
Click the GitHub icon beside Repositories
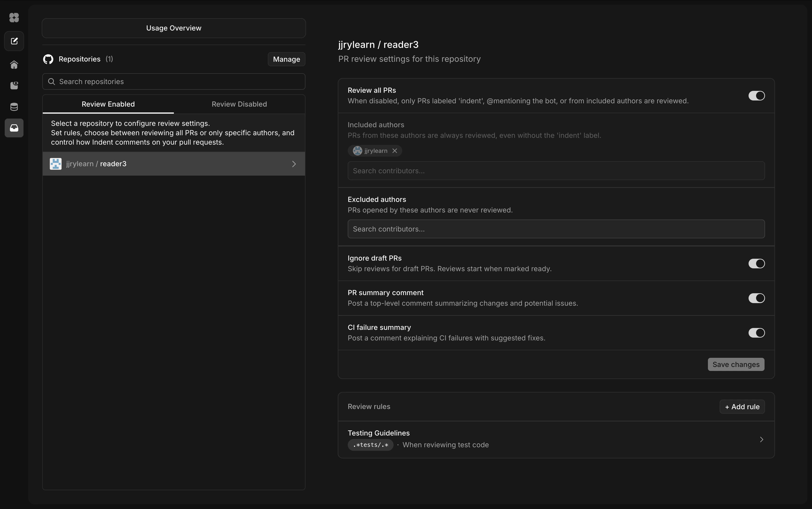48,59
